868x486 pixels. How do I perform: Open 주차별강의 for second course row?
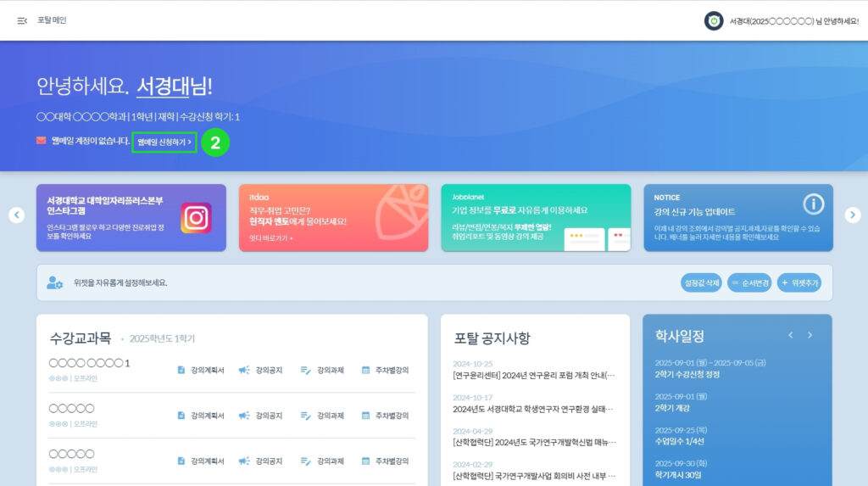386,416
